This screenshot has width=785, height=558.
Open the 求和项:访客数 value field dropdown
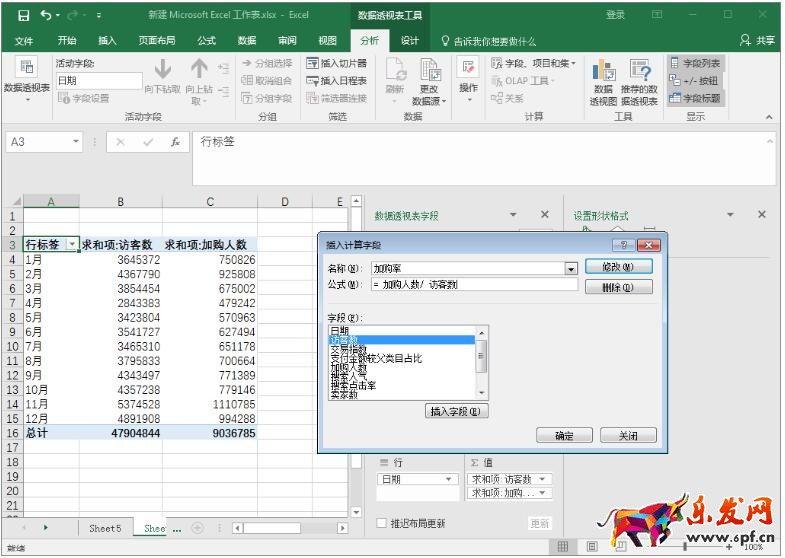pos(543,479)
